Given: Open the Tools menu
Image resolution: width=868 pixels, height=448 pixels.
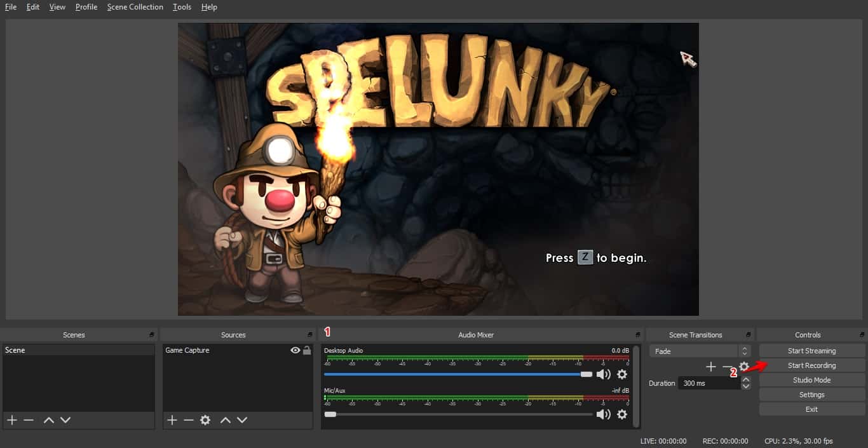Looking at the screenshot, I should (x=182, y=7).
